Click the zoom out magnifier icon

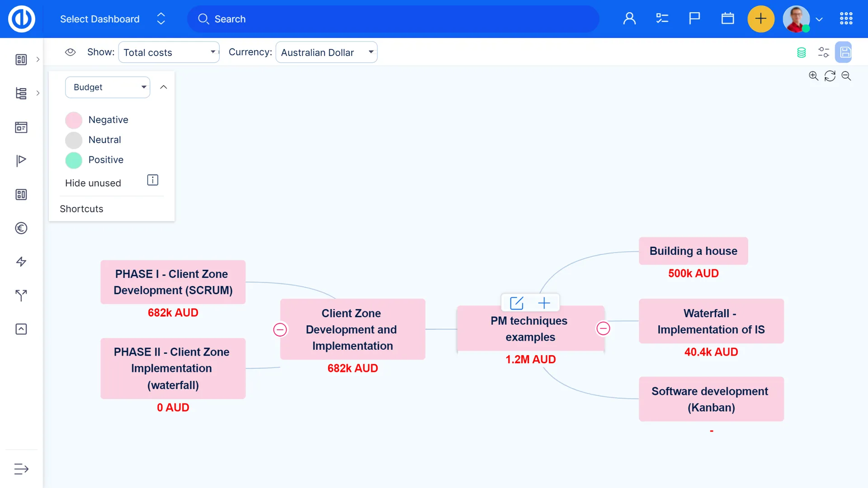point(846,76)
